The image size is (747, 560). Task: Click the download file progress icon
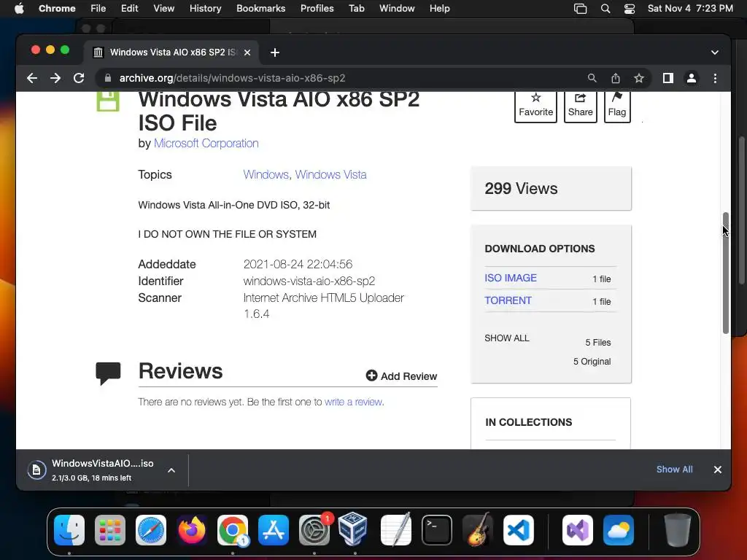(36, 470)
